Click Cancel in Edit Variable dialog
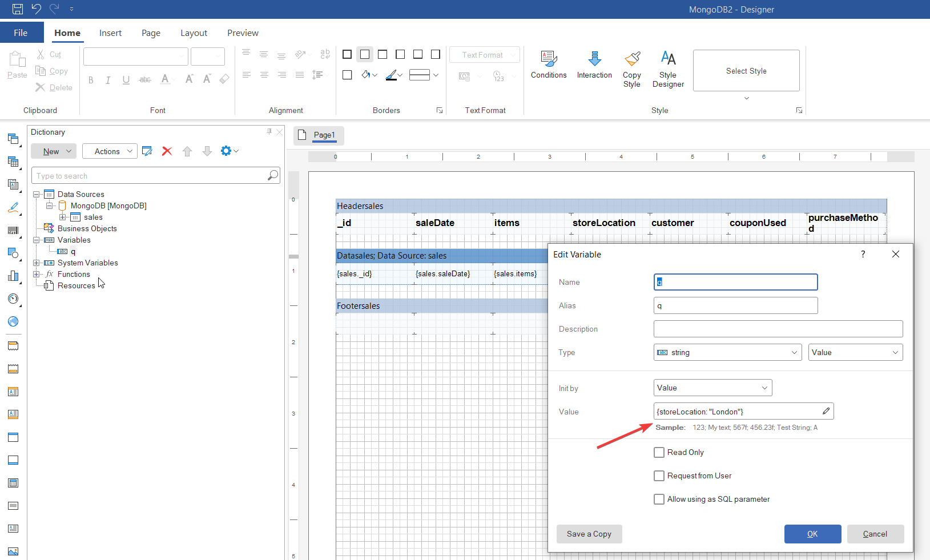Viewport: 930px width, 560px height. 875,534
